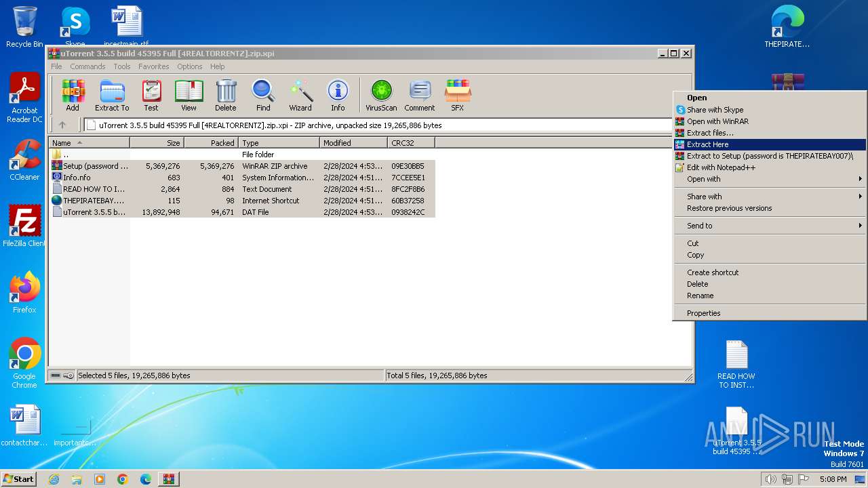Choose Rename in context menu
868x488 pixels.
tap(770, 296)
